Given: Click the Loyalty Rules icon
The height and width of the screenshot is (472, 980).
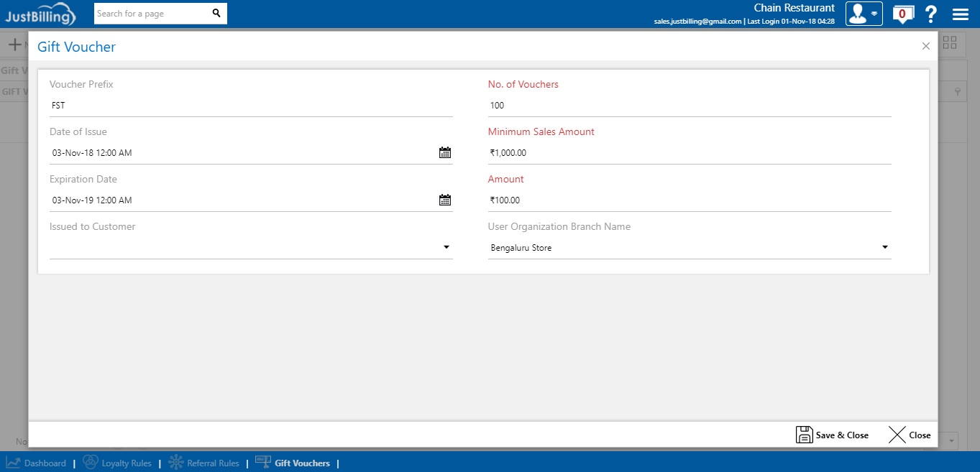Looking at the screenshot, I should pos(91,463).
